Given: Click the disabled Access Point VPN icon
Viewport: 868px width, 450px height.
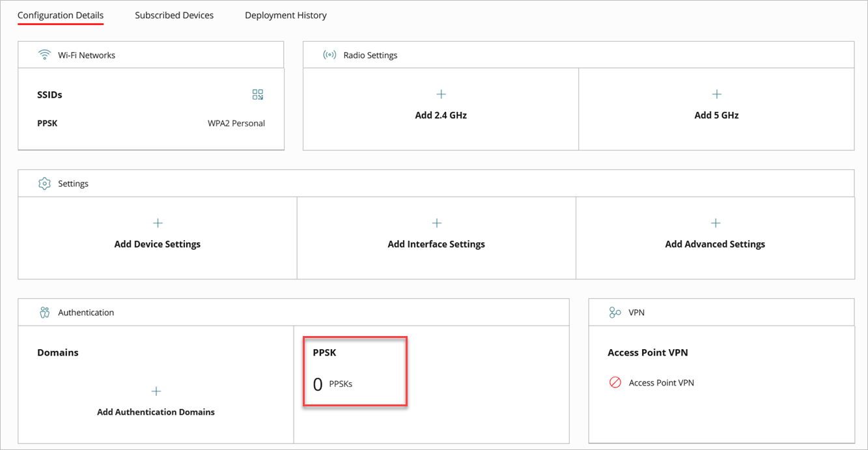Looking at the screenshot, I should [x=615, y=383].
